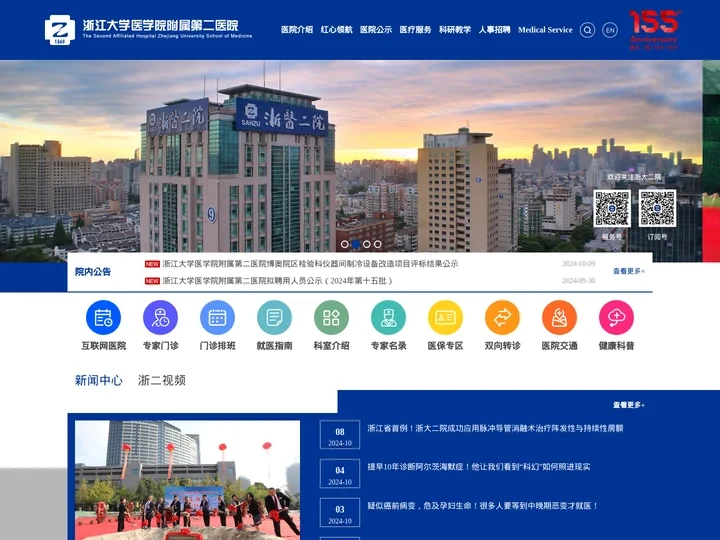Open 专家门诊 icon
This screenshot has height=540, width=720.
click(x=160, y=317)
